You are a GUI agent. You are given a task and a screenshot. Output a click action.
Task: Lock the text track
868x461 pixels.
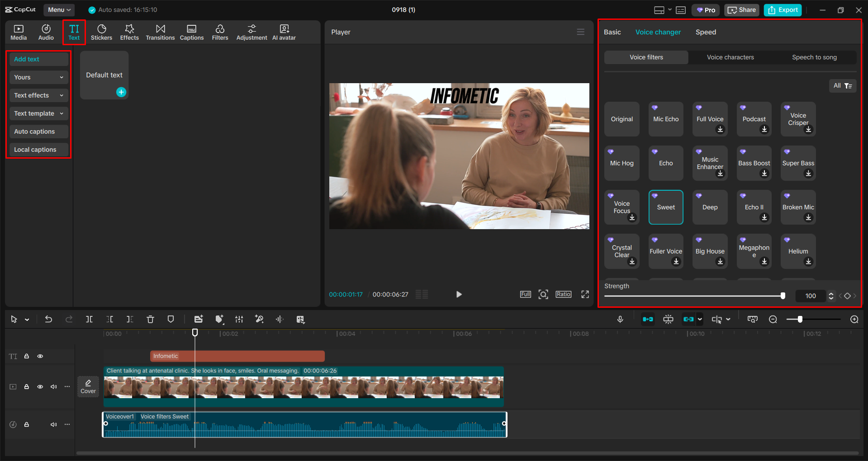tap(27, 356)
